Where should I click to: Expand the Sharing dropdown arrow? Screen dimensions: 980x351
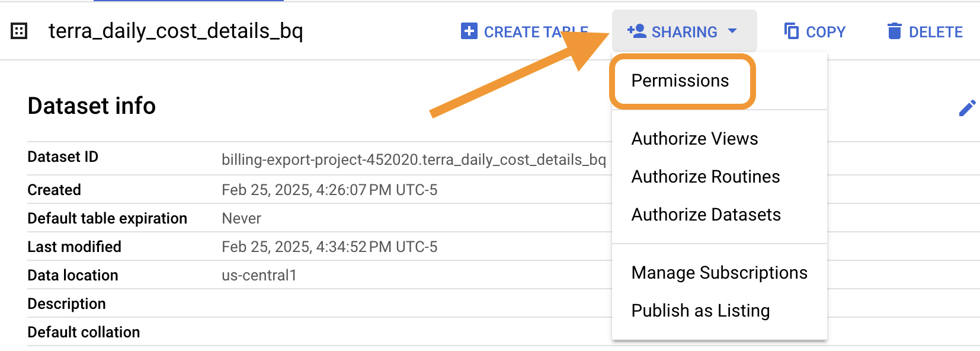coord(732,31)
